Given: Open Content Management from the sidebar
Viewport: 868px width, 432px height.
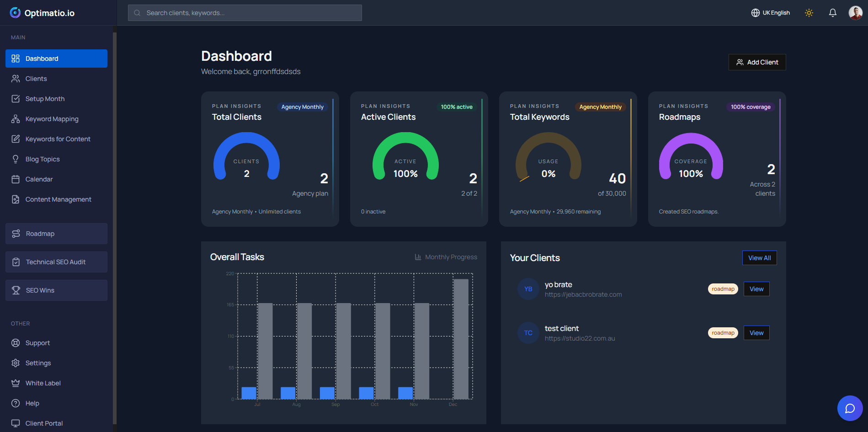Looking at the screenshot, I should click(x=58, y=199).
